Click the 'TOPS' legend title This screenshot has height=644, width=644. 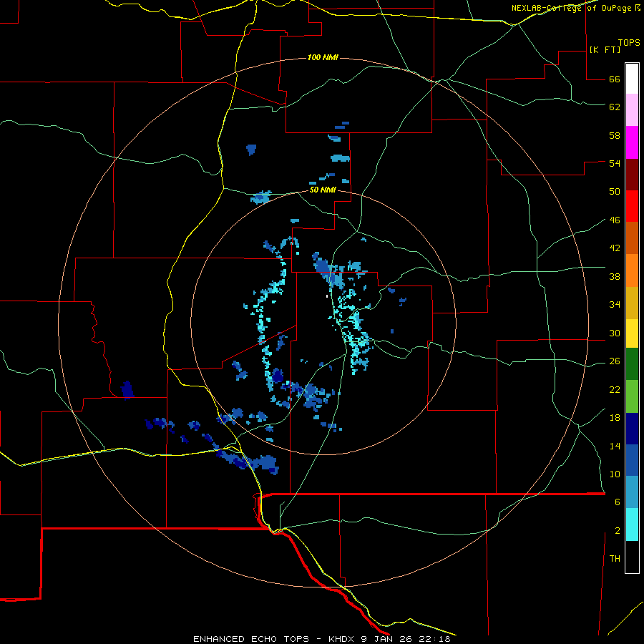pos(629,42)
